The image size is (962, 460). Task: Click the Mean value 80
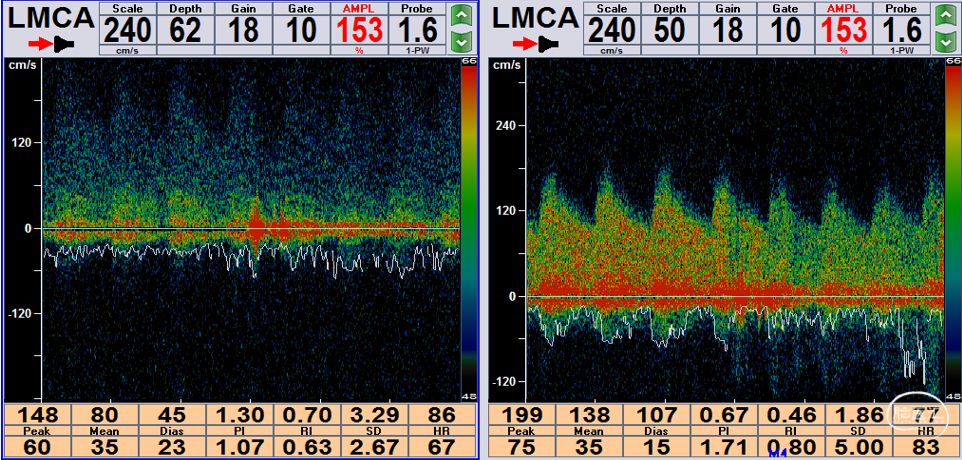click(x=104, y=415)
